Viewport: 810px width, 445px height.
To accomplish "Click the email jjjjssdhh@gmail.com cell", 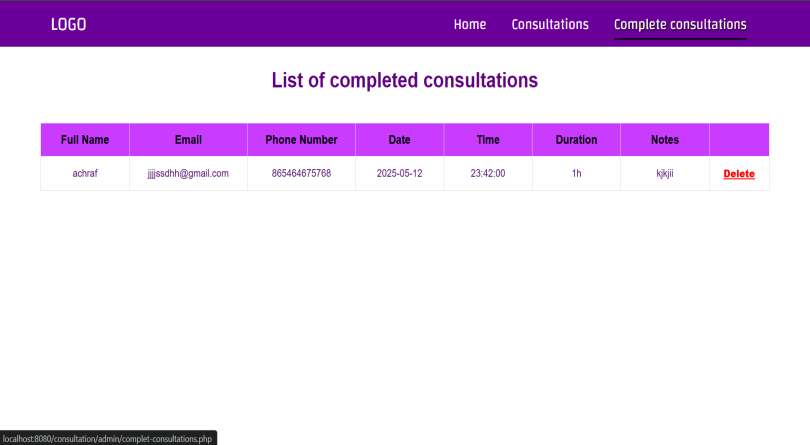I will [x=188, y=173].
